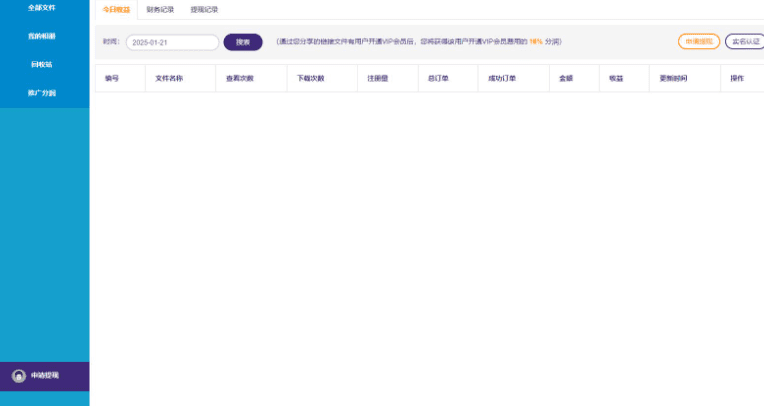Click the date field showing 2025-01-21

tap(172, 42)
